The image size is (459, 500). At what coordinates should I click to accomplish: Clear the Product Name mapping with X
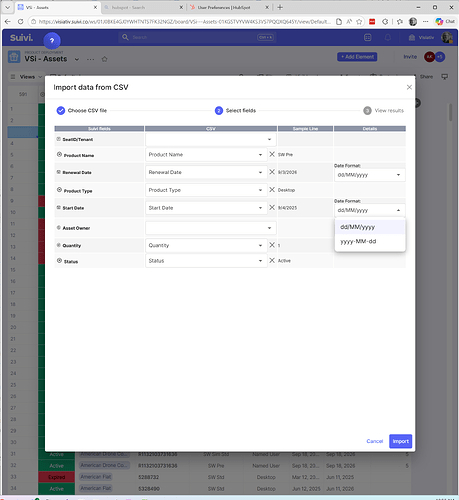coord(272,154)
